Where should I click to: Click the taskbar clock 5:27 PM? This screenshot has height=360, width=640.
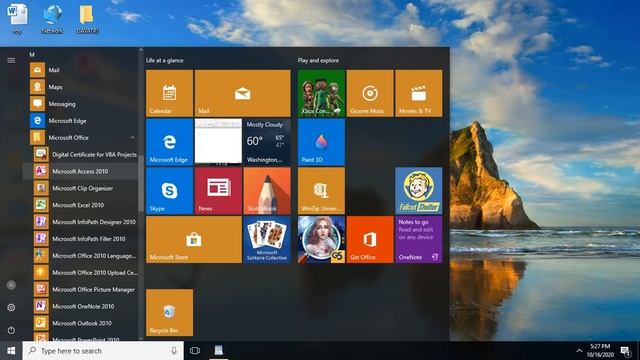pos(600,351)
